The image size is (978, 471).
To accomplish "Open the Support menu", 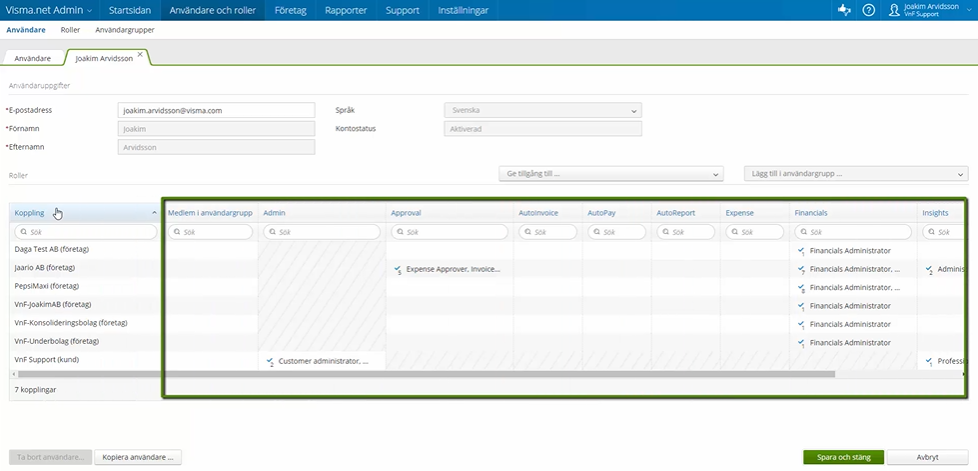I will (x=402, y=10).
